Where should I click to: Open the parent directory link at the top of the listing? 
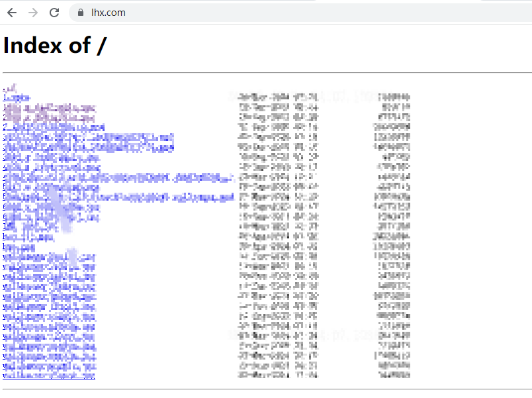click(x=9, y=87)
